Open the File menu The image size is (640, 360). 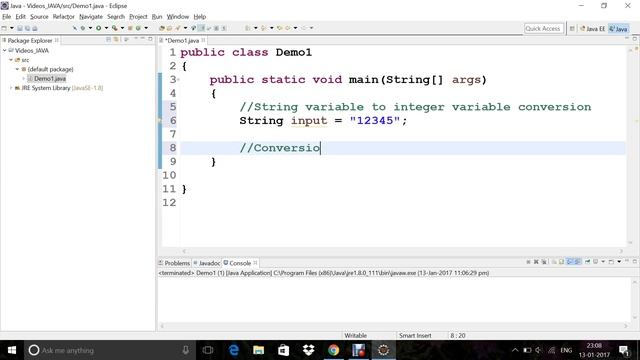(7, 17)
